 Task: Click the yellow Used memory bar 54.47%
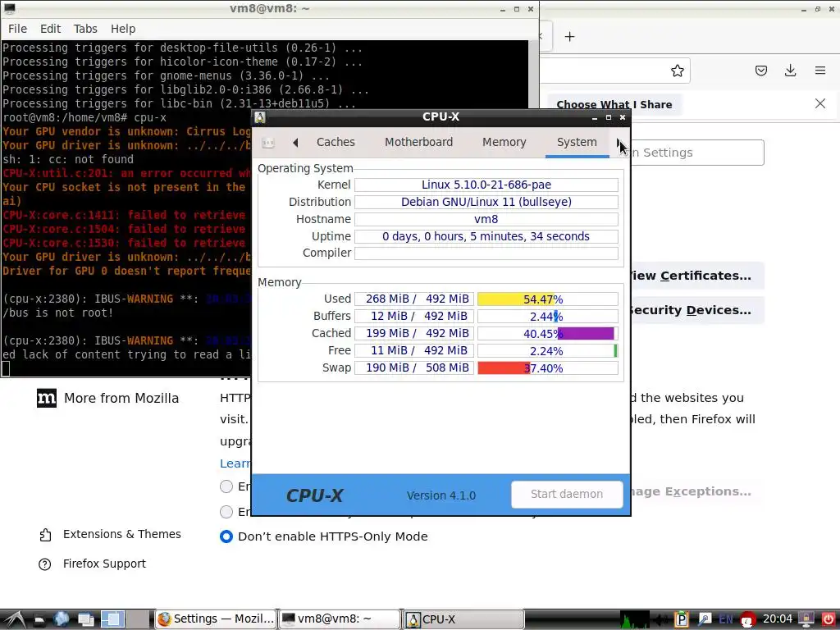click(547, 299)
